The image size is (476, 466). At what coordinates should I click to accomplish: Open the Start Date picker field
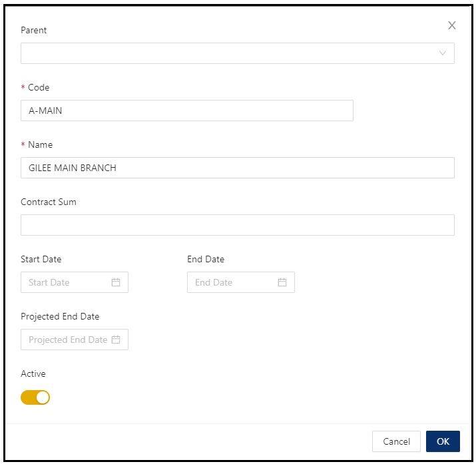click(75, 282)
